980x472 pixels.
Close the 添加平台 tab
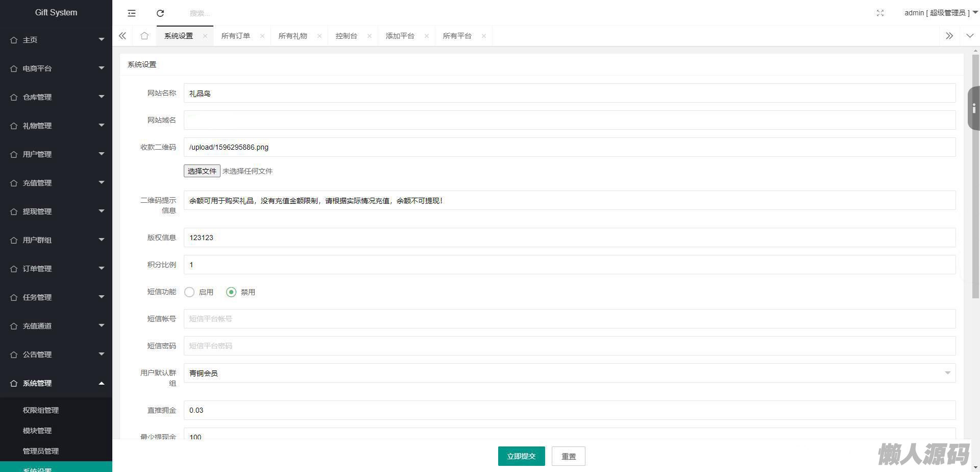427,36
